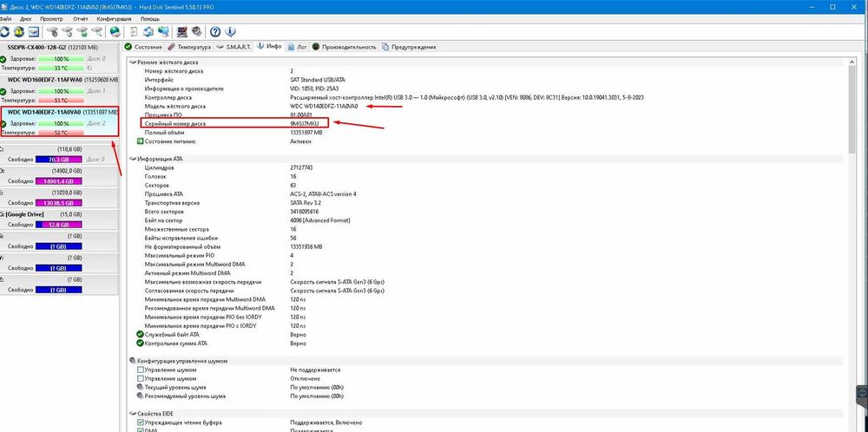
Task: Click the network computers toolbar icon
Action: point(163,31)
